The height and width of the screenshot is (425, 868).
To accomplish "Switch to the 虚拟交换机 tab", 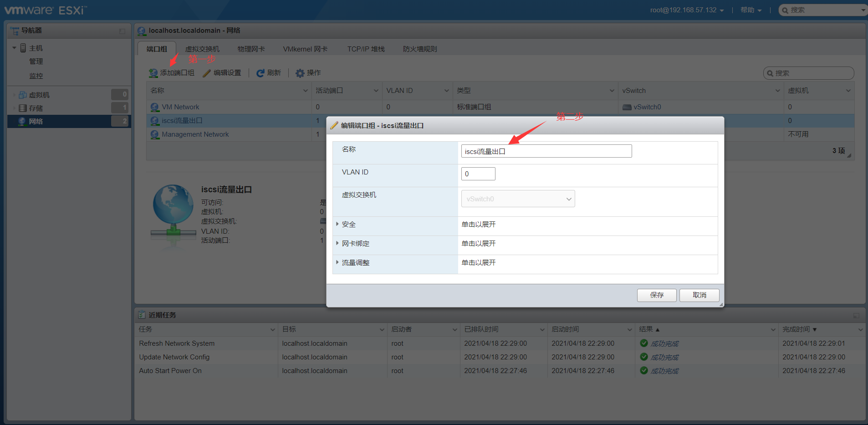I will coord(202,48).
